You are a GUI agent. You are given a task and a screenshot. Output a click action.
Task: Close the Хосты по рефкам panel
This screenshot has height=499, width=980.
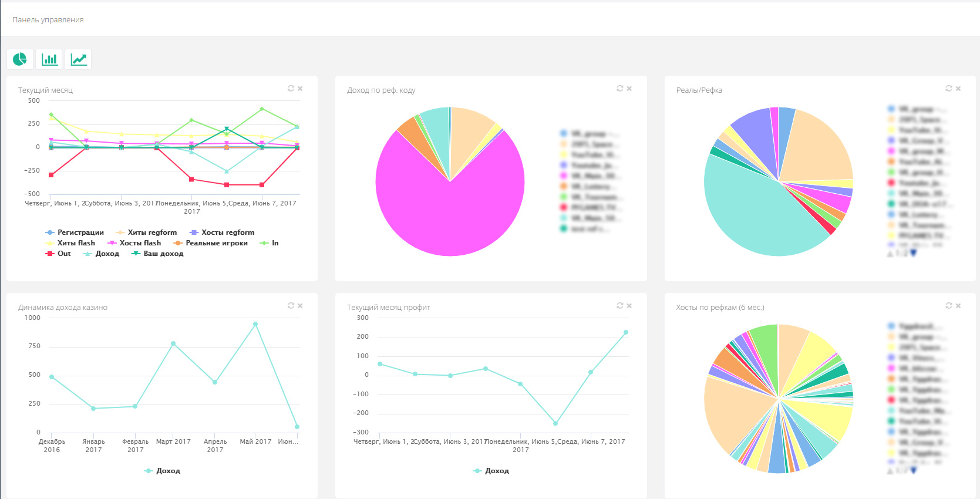[958, 306]
